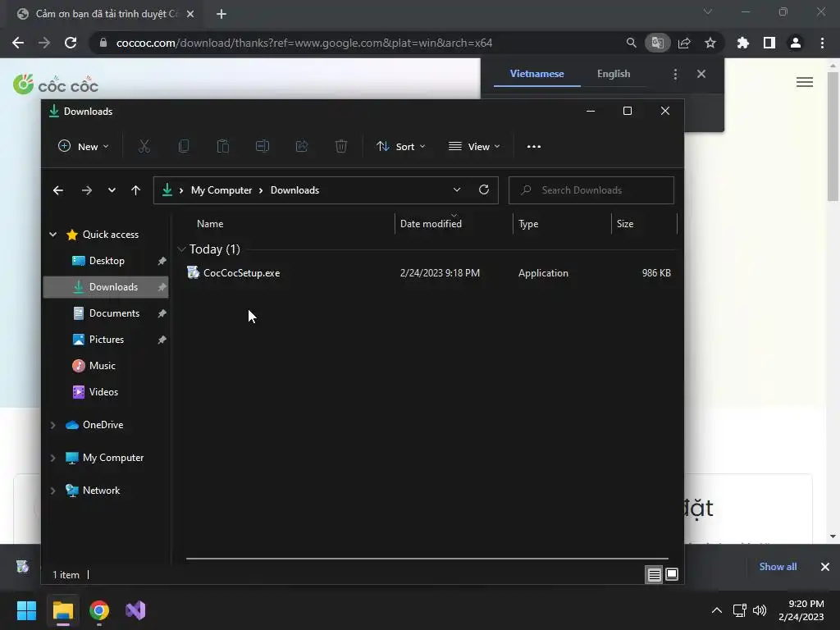Select Documents in Quick access
Image resolution: width=840 pixels, height=630 pixels.
coord(106,313)
